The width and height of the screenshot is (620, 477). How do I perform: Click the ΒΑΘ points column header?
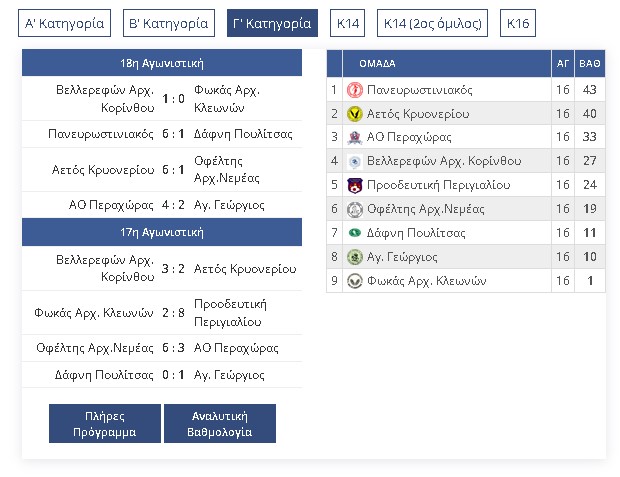(x=590, y=62)
